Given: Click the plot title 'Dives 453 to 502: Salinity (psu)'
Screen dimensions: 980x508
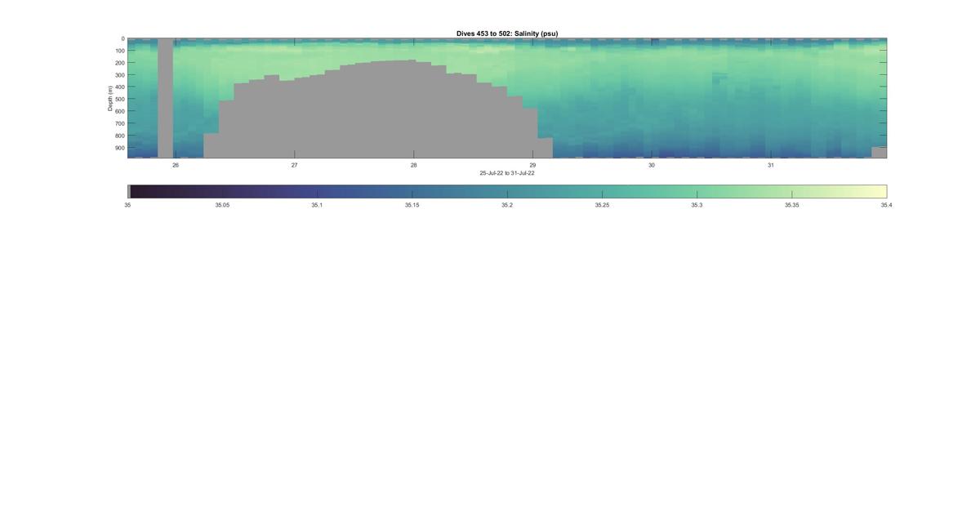Looking at the screenshot, I should (x=507, y=33).
